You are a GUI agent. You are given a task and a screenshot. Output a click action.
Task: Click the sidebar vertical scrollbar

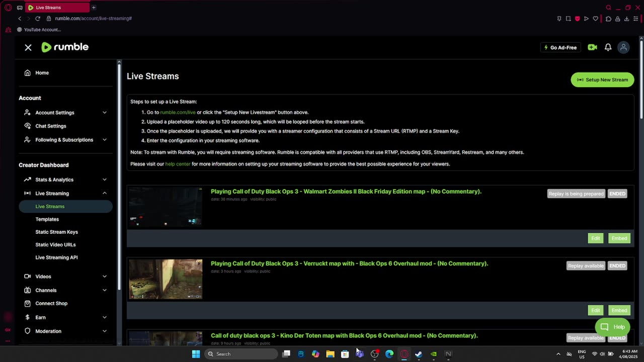119,176
